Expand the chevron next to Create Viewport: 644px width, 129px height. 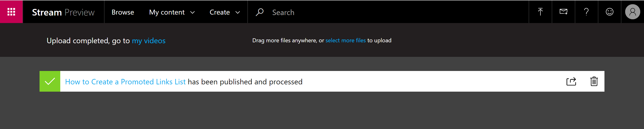238,12
